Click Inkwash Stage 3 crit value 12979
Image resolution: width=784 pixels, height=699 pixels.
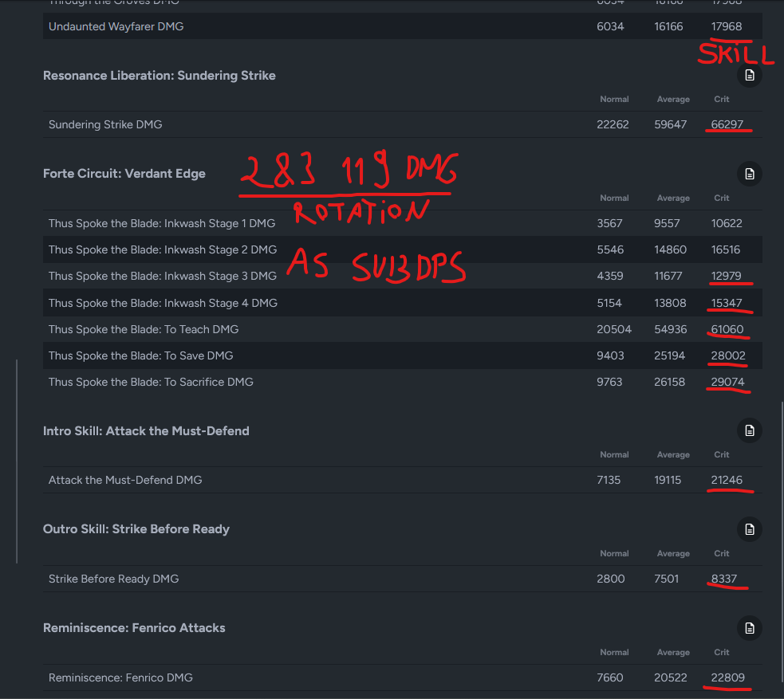pyautogui.click(x=726, y=276)
